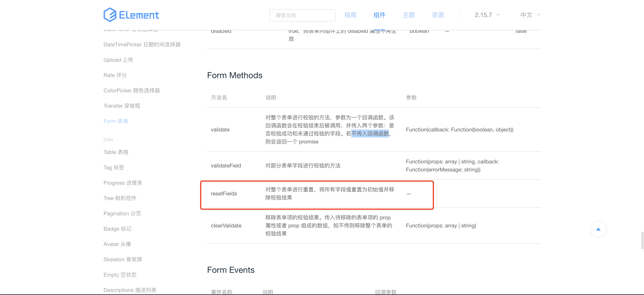
Task: Open the 组件 nav tab
Action: click(380, 15)
